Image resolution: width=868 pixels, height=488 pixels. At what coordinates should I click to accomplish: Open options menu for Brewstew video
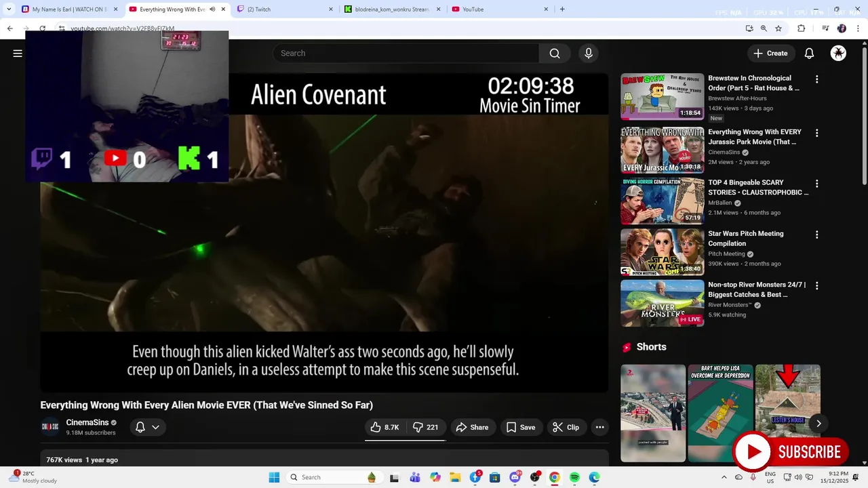tap(816, 79)
